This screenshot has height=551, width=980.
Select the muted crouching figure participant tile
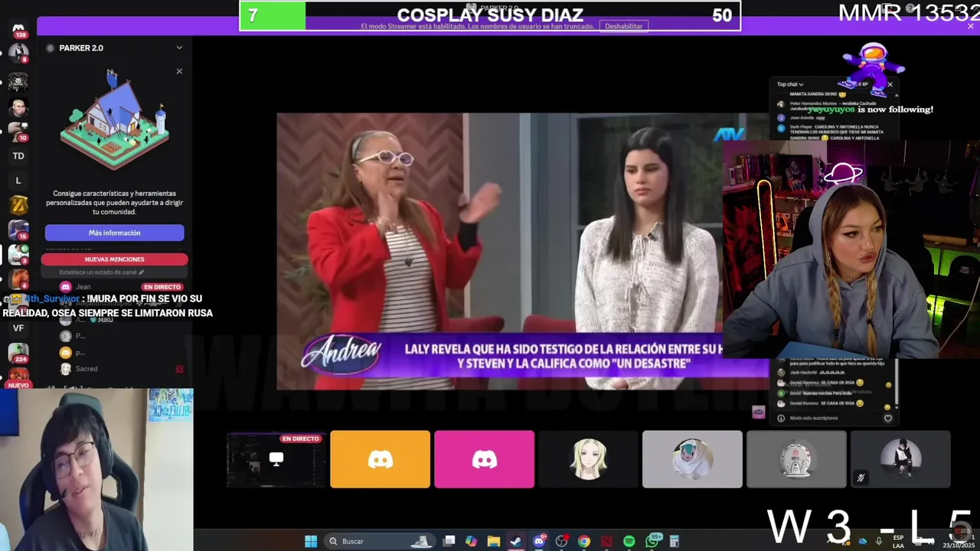(x=900, y=459)
